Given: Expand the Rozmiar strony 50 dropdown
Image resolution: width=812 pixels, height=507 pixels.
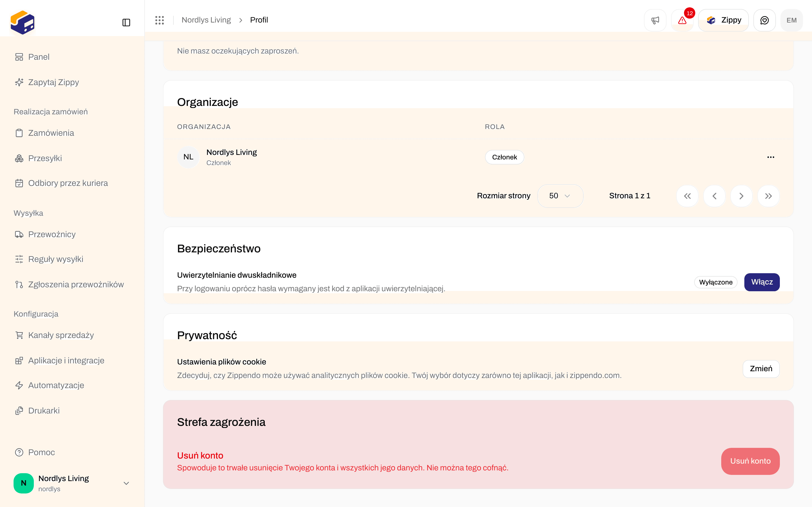Looking at the screenshot, I should (560, 196).
